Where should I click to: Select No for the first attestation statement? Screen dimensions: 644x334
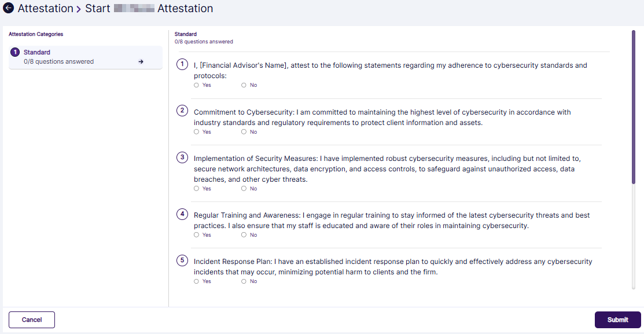244,85
